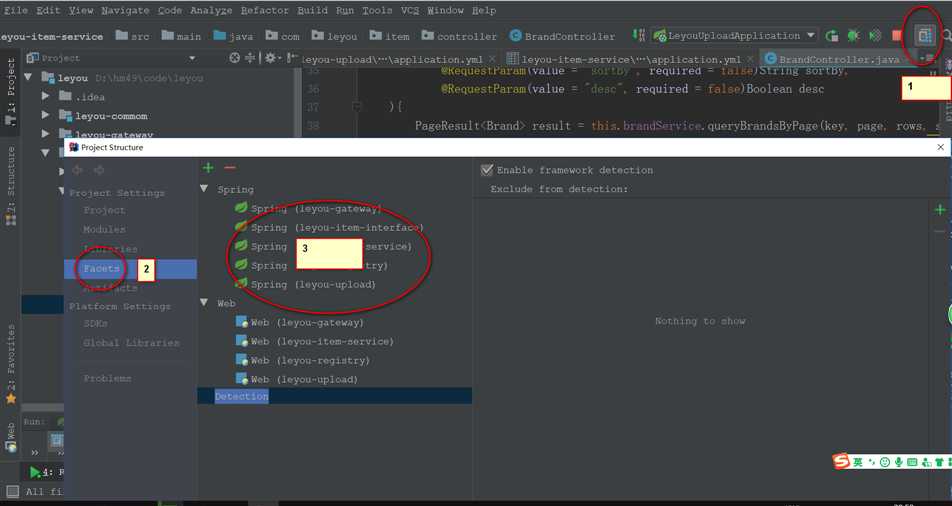Screen dimensions: 952x506
Task: Open the run configuration dropdown LeyouUploadApplication
Action: point(735,36)
